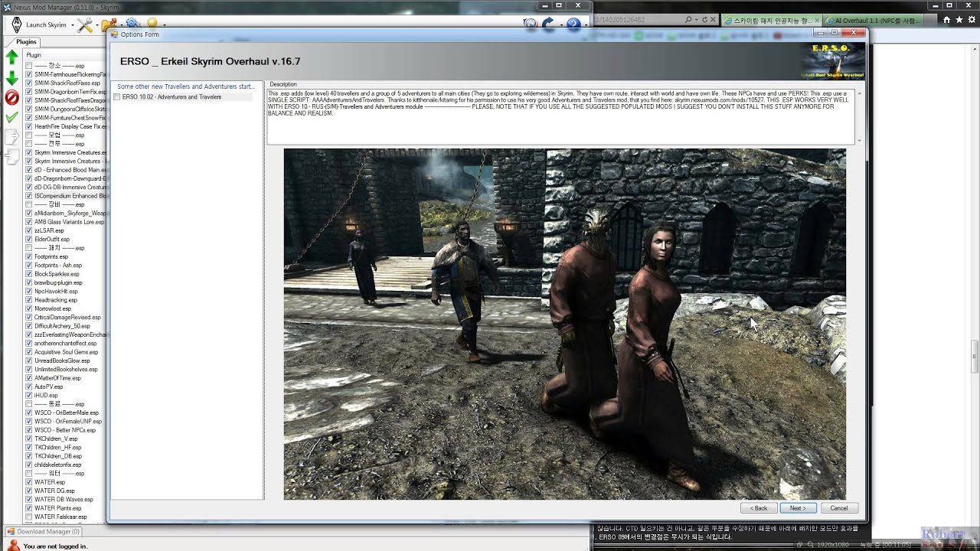Move plugin up with green up arrow

[x=11, y=57]
